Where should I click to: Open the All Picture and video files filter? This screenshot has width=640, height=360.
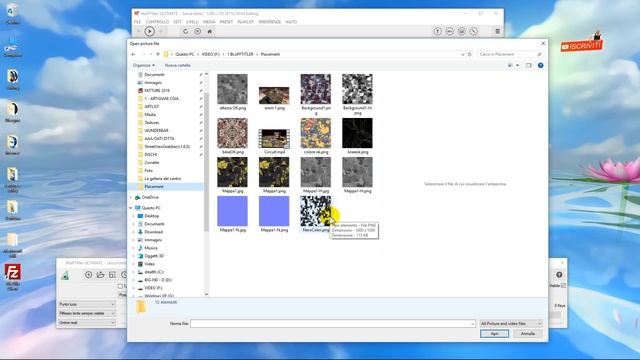511,324
